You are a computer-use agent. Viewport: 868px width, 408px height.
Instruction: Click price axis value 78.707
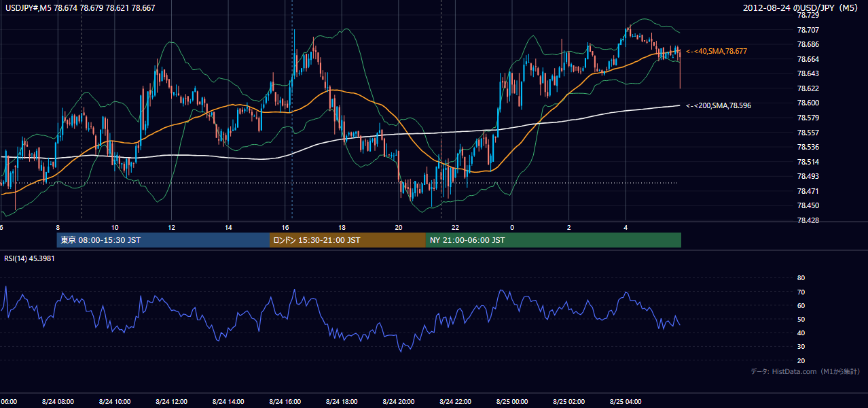tap(808, 30)
